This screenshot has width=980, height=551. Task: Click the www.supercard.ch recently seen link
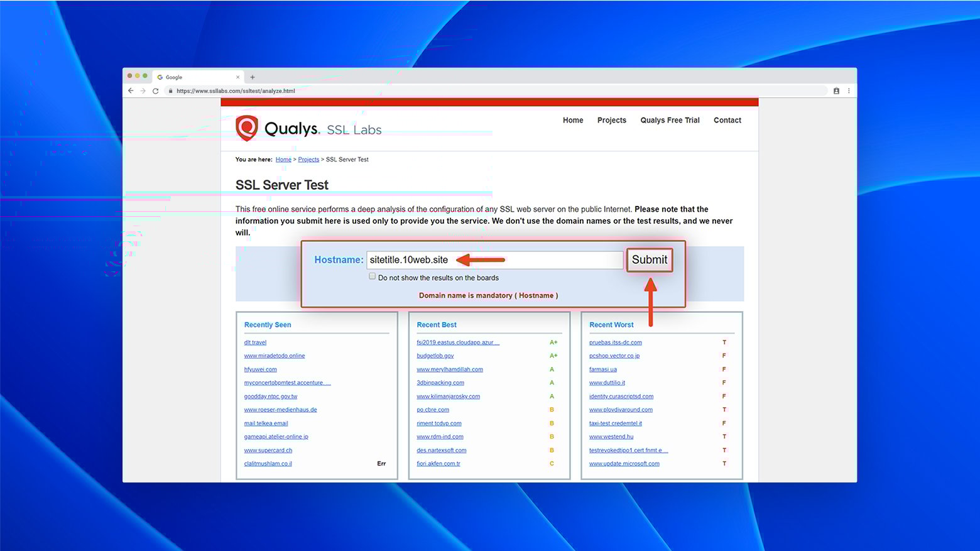pyautogui.click(x=268, y=450)
